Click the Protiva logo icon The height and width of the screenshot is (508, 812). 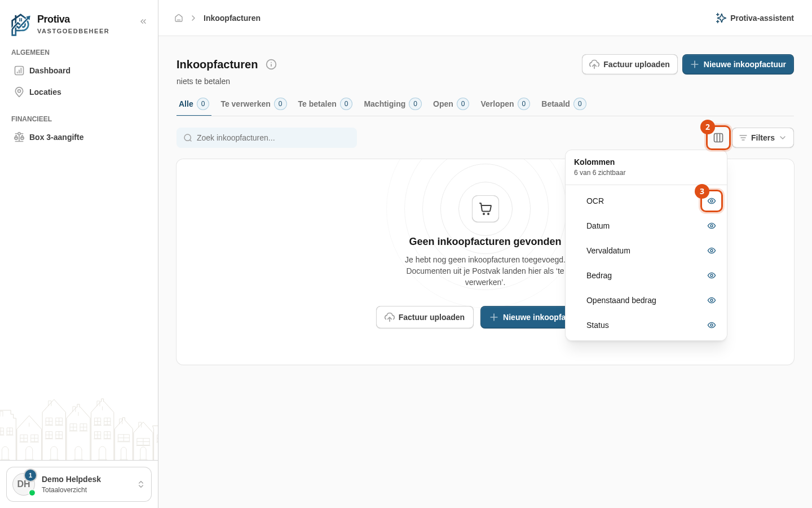point(21,25)
